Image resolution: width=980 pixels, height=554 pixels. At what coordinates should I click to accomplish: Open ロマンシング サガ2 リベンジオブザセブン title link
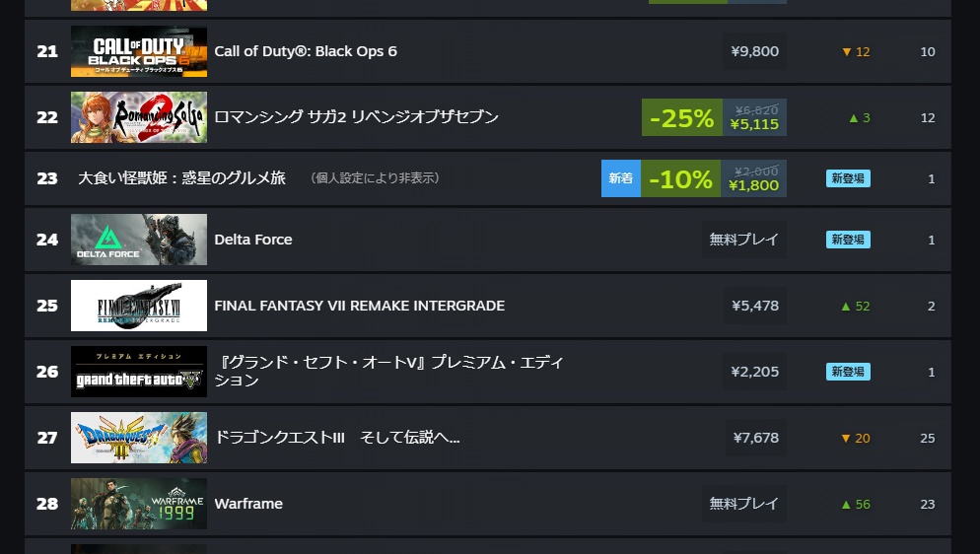click(356, 117)
